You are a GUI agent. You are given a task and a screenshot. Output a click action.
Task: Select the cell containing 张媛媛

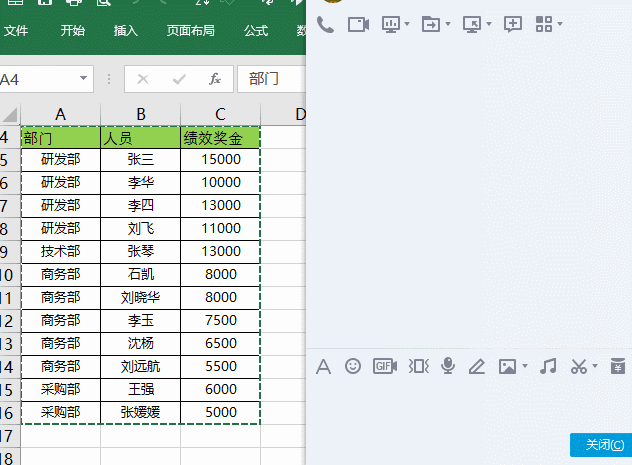(141, 413)
